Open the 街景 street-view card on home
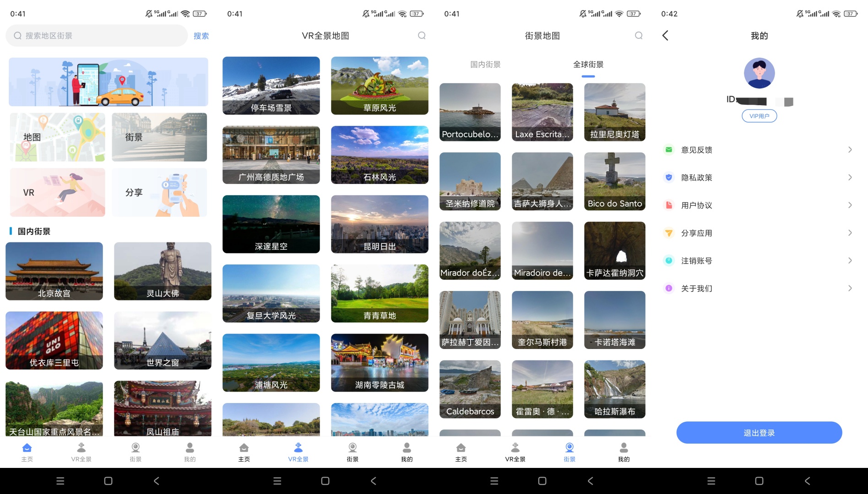Image resolution: width=868 pixels, height=494 pixels. click(x=159, y=137)
